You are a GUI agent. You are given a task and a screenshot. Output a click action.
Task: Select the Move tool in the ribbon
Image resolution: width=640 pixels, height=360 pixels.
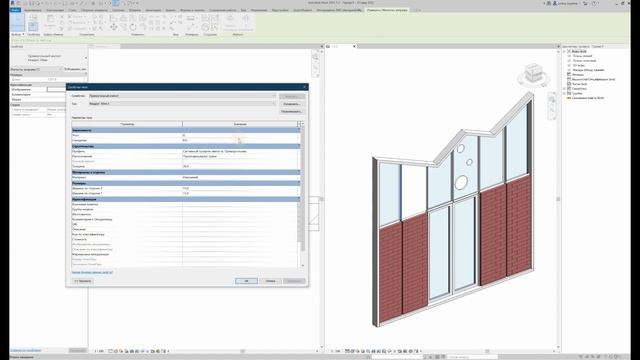click(113, 27)
